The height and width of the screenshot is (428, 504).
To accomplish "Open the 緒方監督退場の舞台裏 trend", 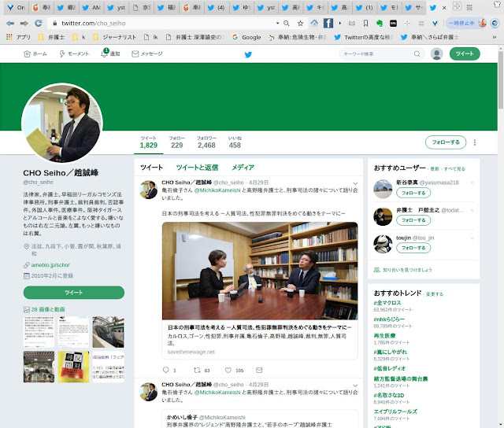I will coord(401,378).
